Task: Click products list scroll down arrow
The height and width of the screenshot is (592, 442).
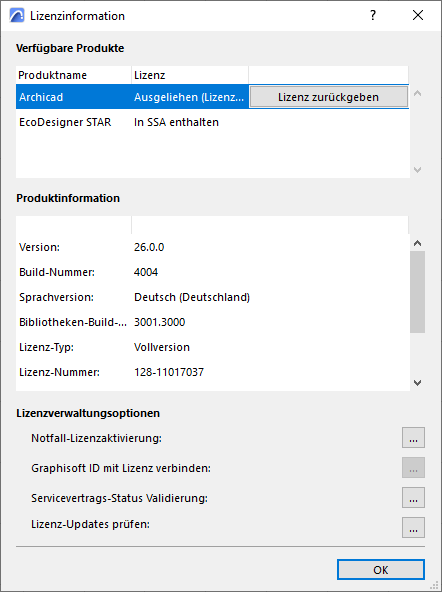Action: (x=417, y=170)
